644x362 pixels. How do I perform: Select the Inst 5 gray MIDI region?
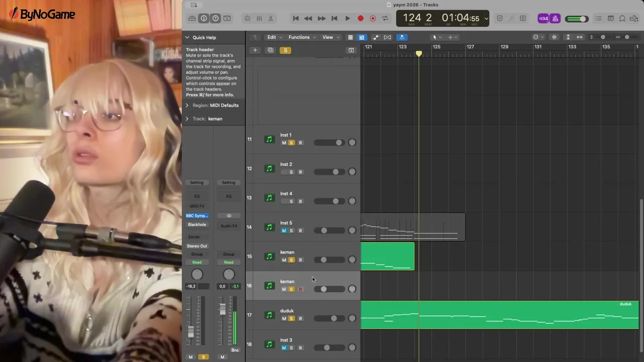pos(413,227)
